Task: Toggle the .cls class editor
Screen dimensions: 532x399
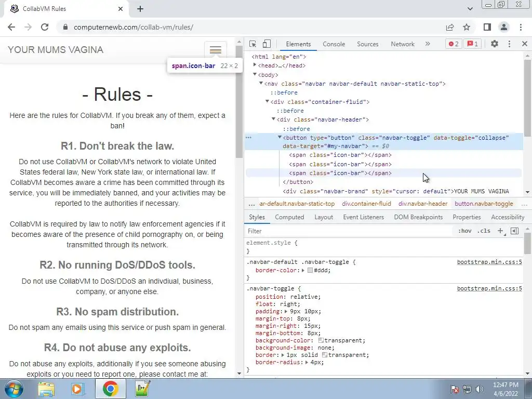Action: pos(484,231)
